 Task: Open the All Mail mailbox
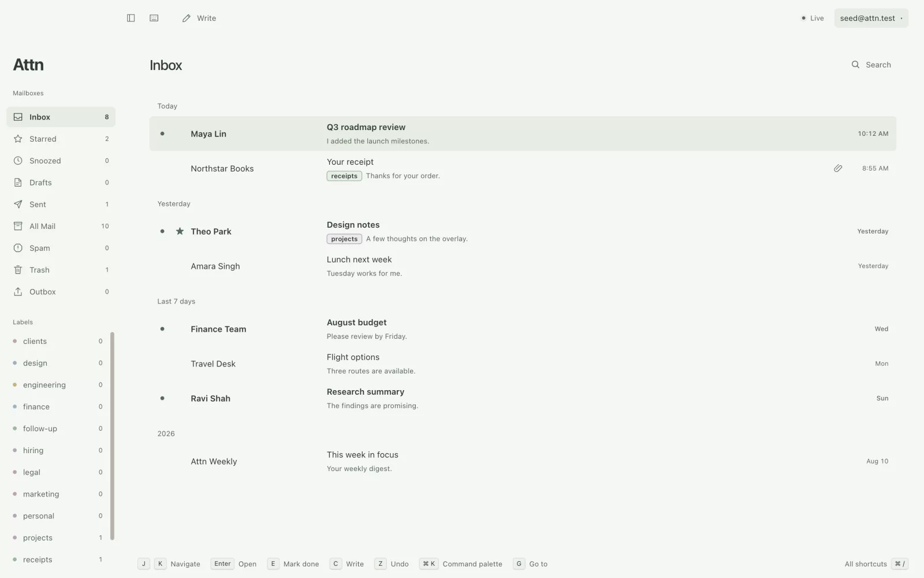[61, 226]
